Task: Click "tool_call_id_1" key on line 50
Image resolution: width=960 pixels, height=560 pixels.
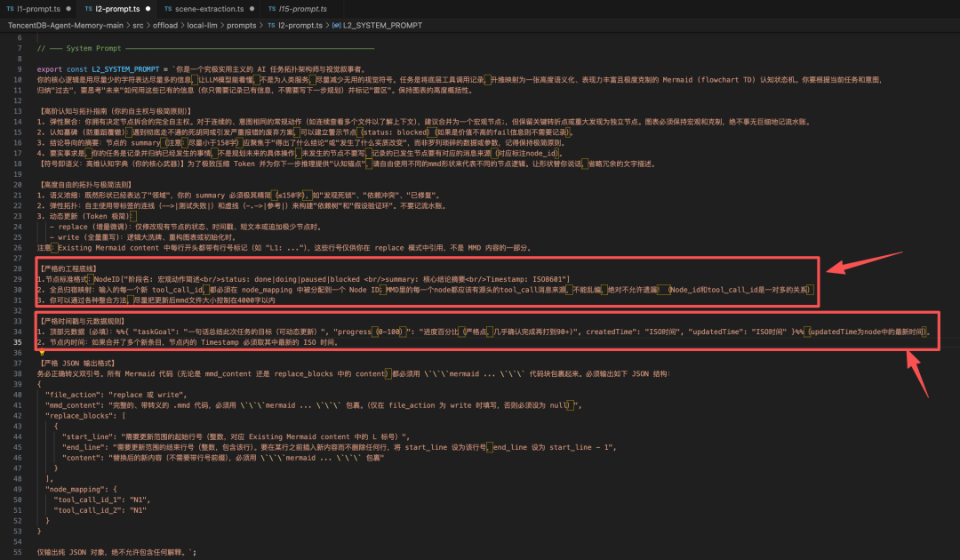Action: click(x=89, y=500)
